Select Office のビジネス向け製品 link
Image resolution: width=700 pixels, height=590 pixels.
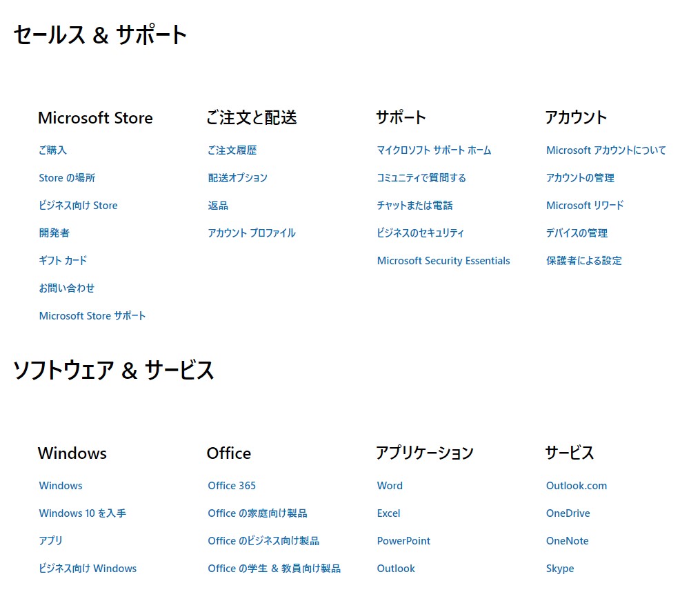(x=263, y=540)
